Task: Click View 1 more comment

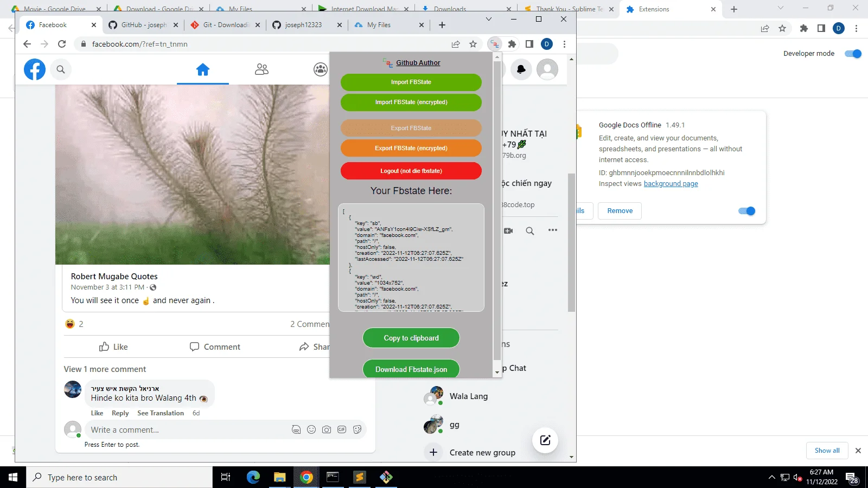Action: click(105, 369)
